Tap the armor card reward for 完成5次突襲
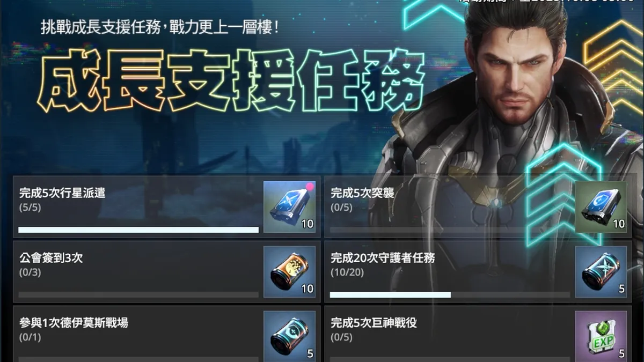The width and height of the screenshot is (644, 362). (601, 206)
